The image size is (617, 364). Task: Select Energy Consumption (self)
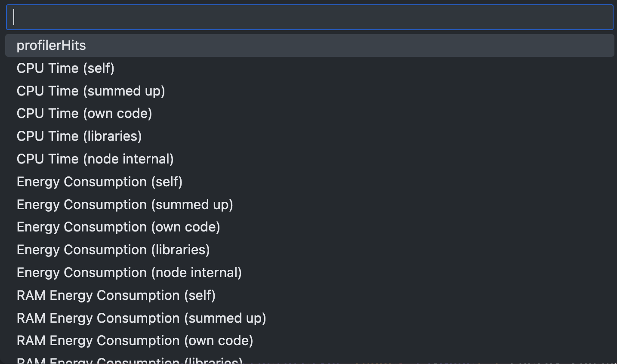(99, 182)
